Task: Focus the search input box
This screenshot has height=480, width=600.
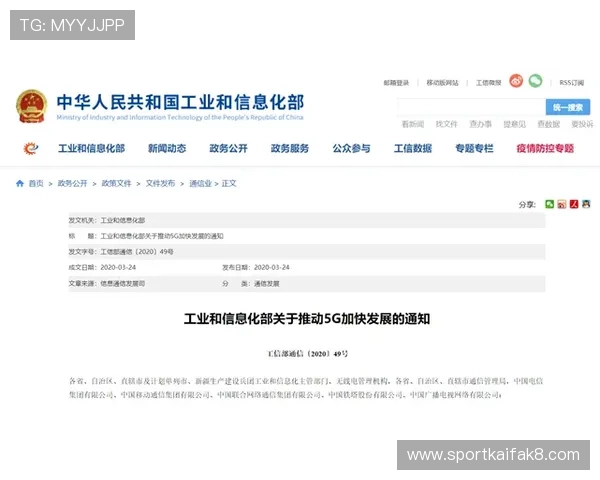Action: point(471,107)
